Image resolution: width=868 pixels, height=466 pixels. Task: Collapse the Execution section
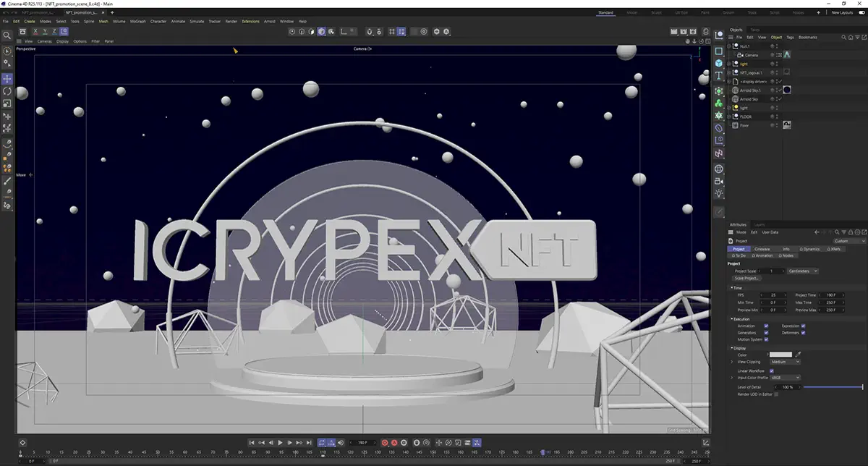click(731, 318)
